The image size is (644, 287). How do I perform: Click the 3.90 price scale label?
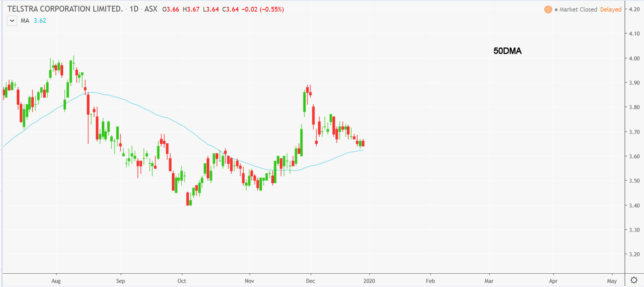634,83
